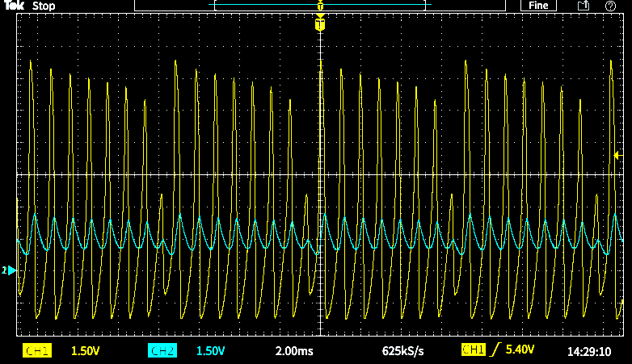Open the CH1 1.50V vertical scale readout
The height and width of the screenshot is (364, 632).
coord(85,351)
